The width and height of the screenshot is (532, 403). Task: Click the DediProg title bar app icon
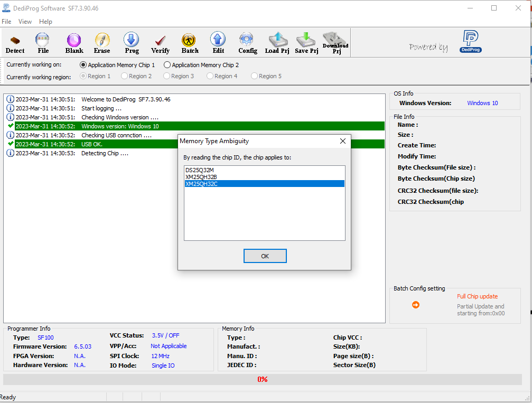(x=6, y=8)
